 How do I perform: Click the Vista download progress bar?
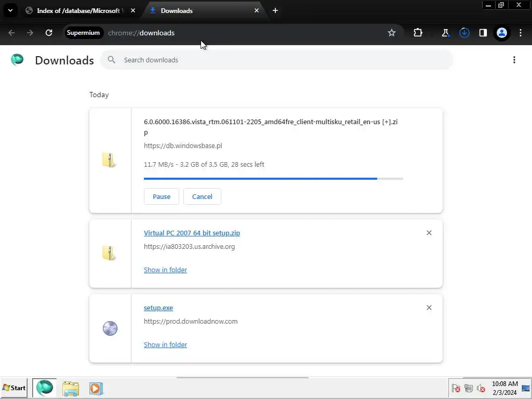pos(273,179)
